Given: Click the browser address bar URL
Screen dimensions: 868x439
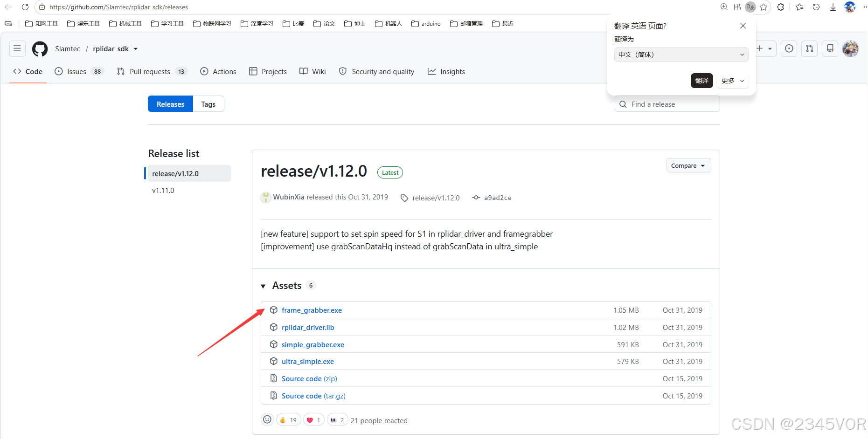Looking at the screenshot, I should click(119, 7).
